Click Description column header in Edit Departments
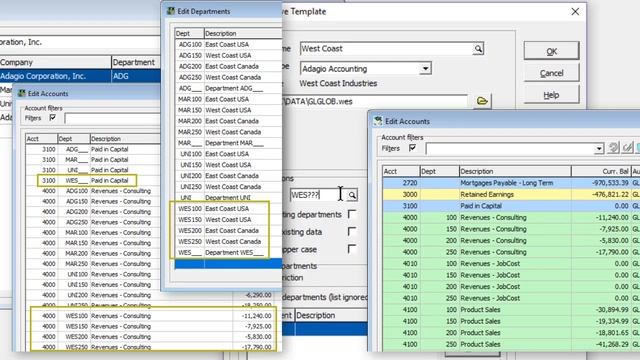This screenshot has height=360, width=640. tap(243, 33)
